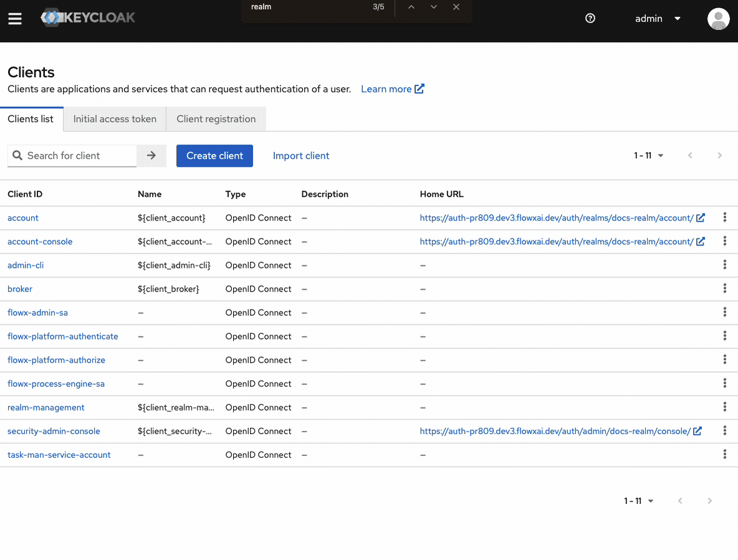Click next page arrow in bottom pagination
The image size is (738, 560).
pyautogui.click(x=710, y=501)
